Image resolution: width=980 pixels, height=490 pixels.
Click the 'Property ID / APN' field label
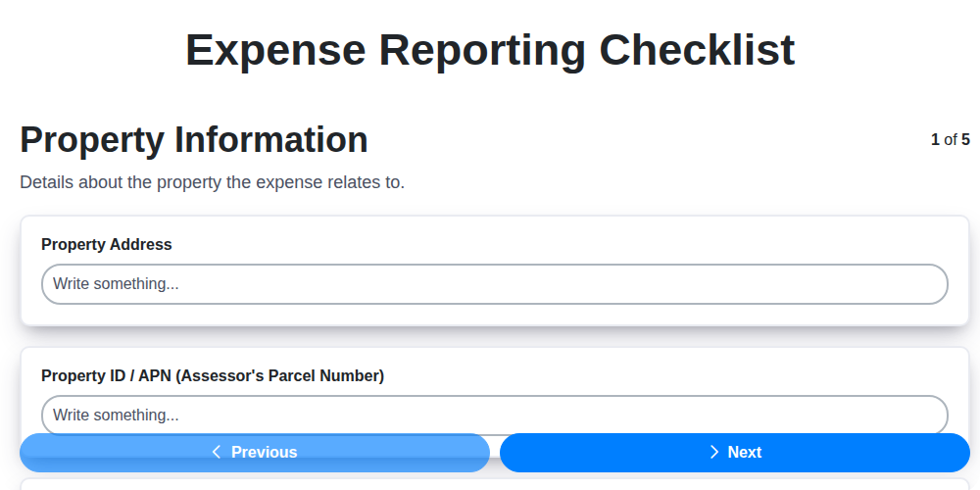coord(213,375)
